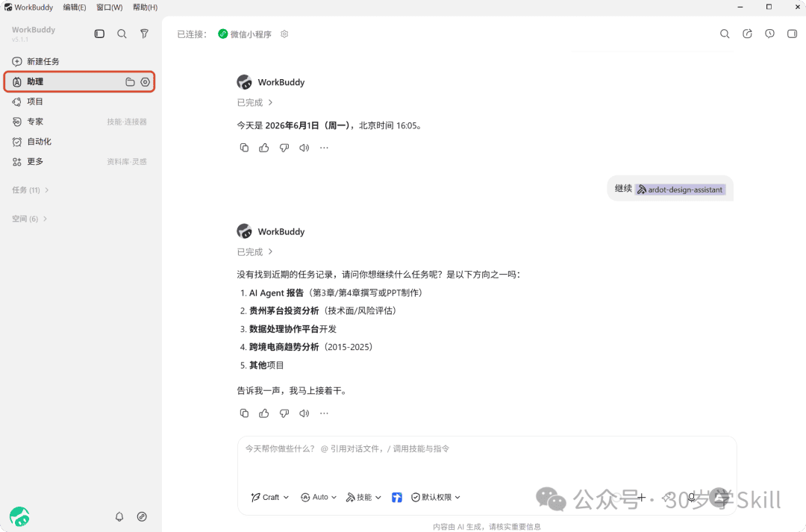Expand 已完成 under the second WorkBuddy reply
Image resolution: width=806 pixels, height=532 pixels.
point(255,252)
